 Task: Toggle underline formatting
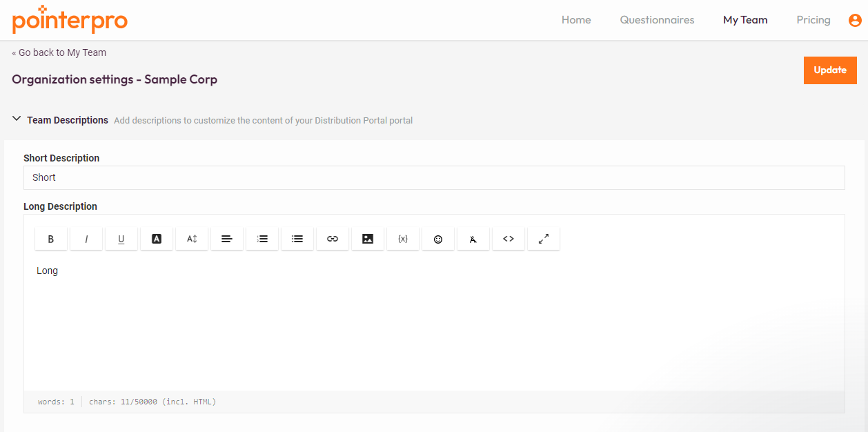(x=121, y=238)
